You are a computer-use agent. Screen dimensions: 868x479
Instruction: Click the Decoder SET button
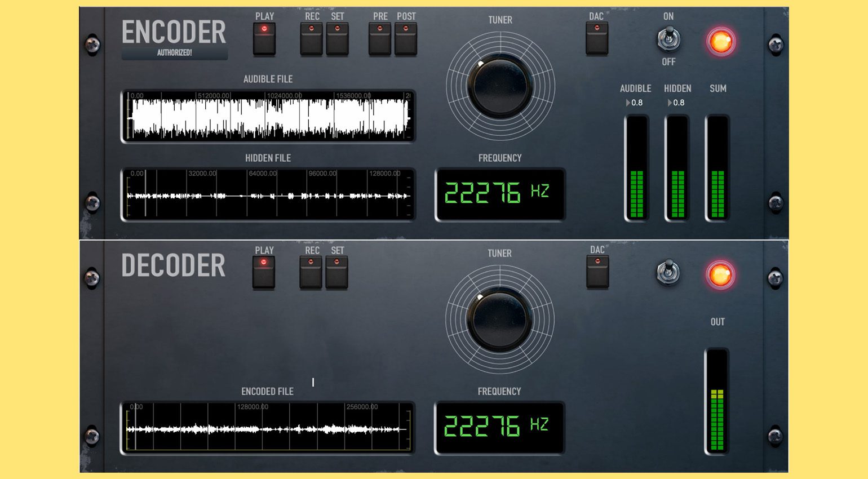[336, 273]
